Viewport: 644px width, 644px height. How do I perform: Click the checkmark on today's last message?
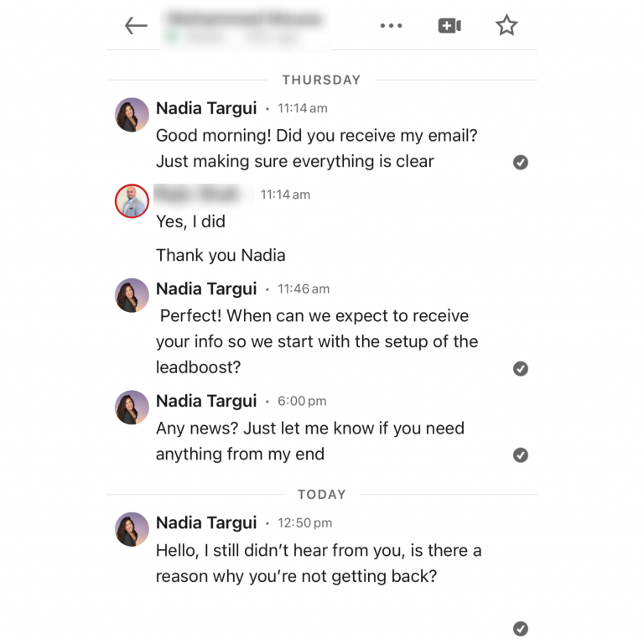click(521, 628)
